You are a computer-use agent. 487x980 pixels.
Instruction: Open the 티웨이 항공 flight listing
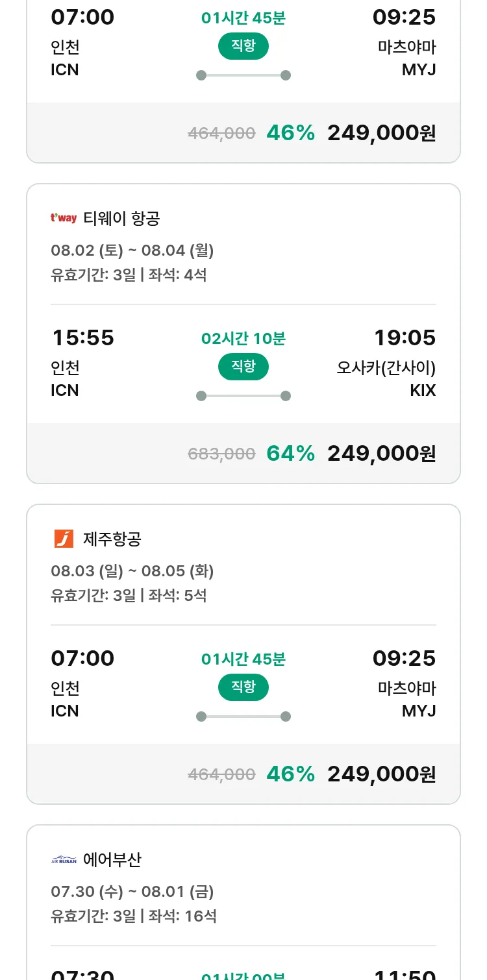pos(121,219)
